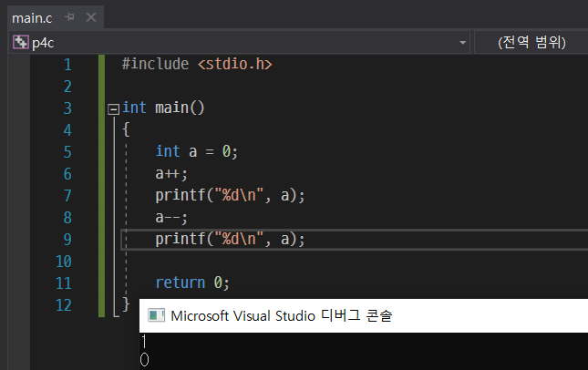Click line number 5 in the gutter
The height and width of the screenshot is (370, 588).
pyautogui.click(x=67, y=152)
